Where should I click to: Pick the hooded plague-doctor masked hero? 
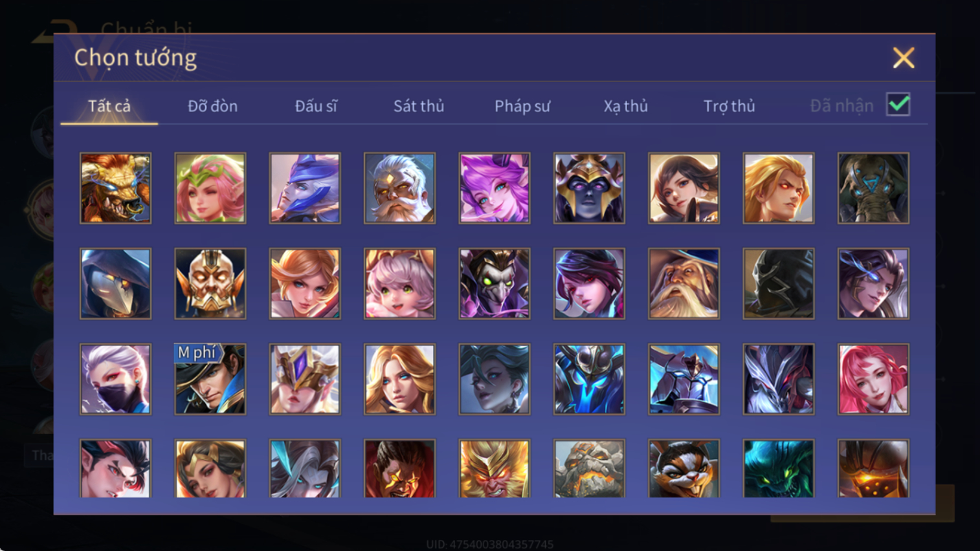[x=115, y=283]
